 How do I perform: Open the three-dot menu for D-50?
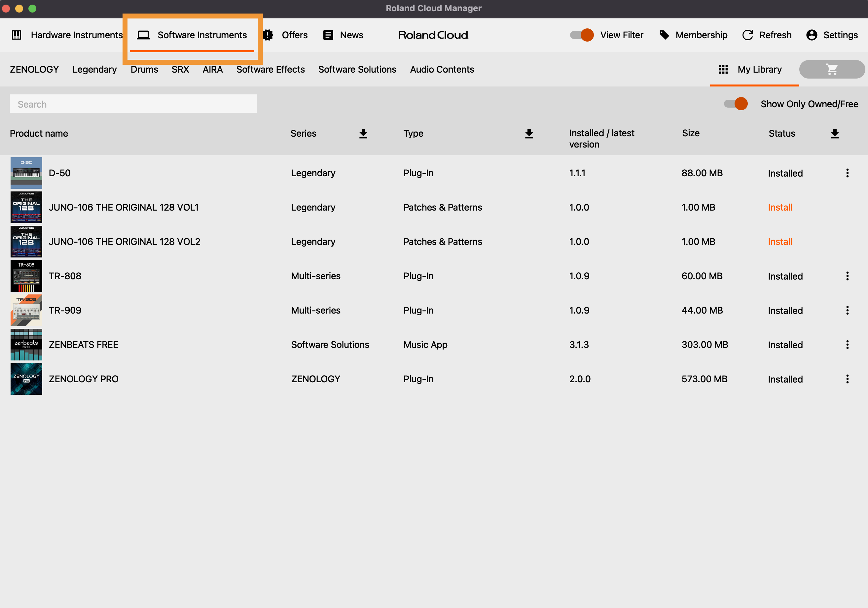point(847,173)
